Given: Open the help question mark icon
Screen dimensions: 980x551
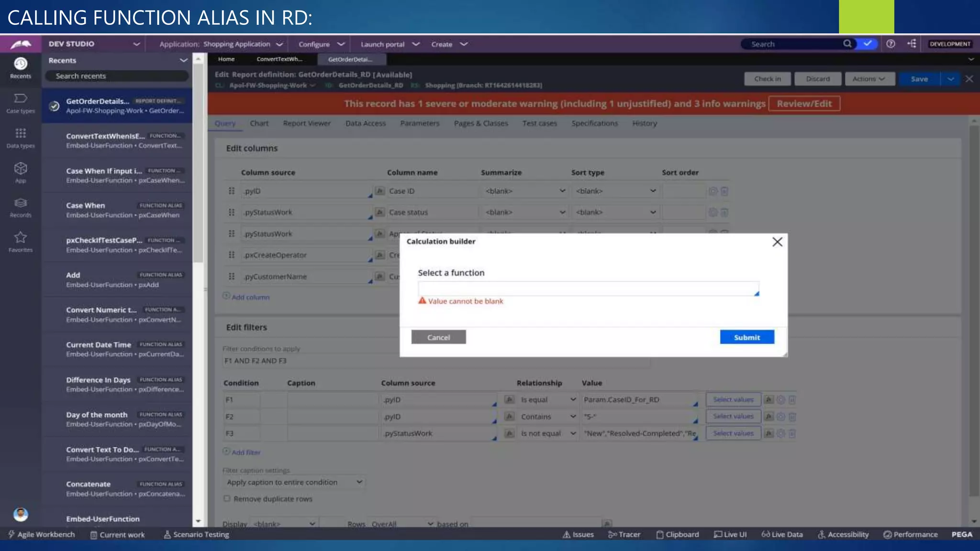Looking at the screenshot, I should (x=891, y=44).
